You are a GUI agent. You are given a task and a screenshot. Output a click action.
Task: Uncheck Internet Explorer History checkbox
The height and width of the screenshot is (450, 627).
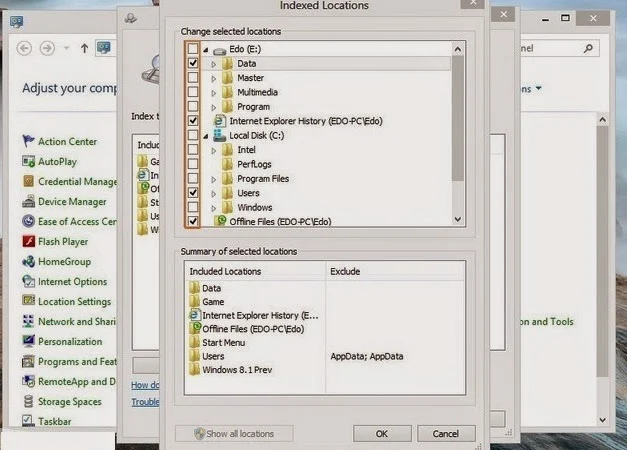193,120
